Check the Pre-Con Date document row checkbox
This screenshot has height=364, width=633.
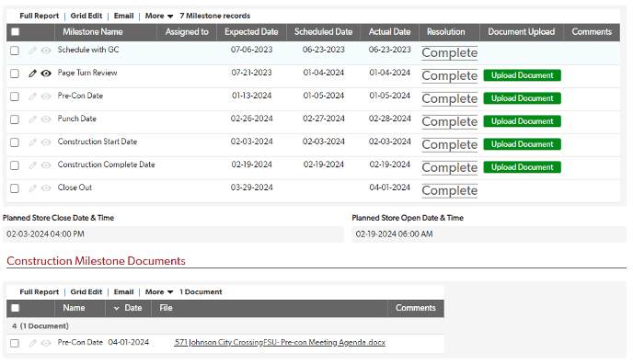coord(15,343)
